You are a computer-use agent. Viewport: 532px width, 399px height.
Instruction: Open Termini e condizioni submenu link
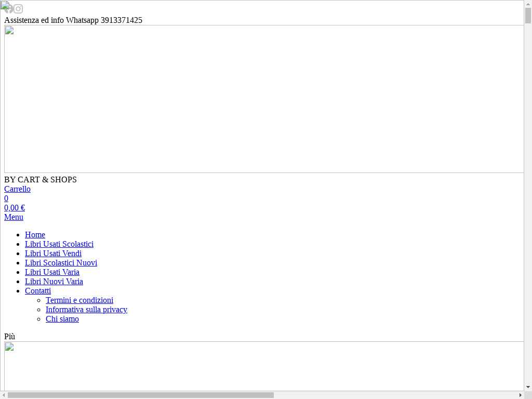[79, 300]
